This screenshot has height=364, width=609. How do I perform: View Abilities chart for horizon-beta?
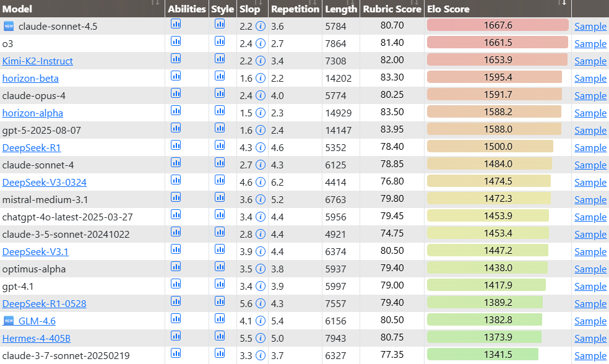176,76
